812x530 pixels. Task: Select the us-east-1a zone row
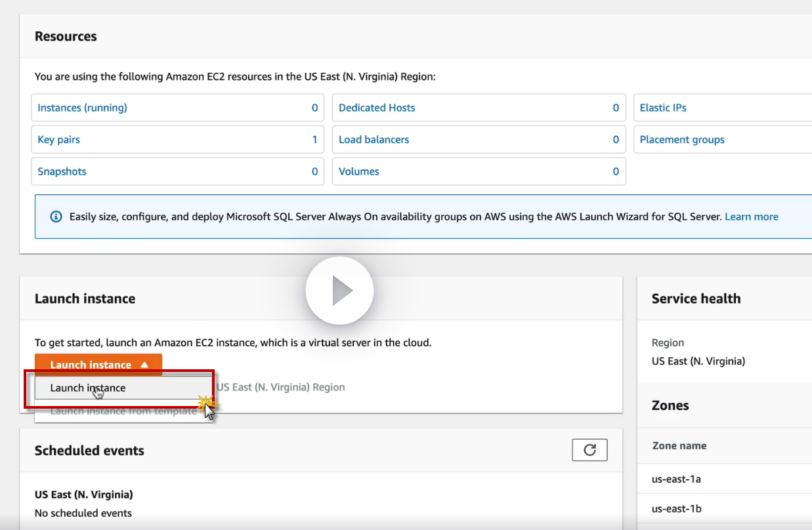coord(676,479)
